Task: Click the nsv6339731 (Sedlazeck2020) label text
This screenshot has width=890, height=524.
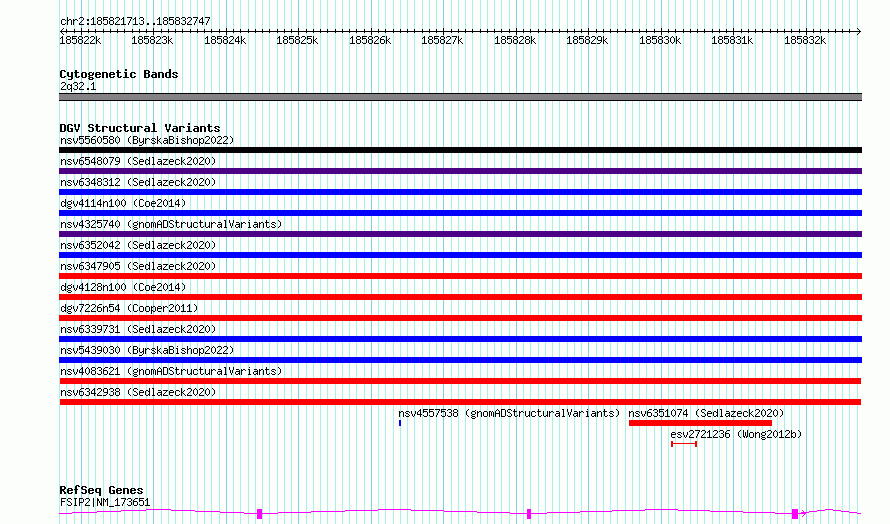Action: click(138, 329)
